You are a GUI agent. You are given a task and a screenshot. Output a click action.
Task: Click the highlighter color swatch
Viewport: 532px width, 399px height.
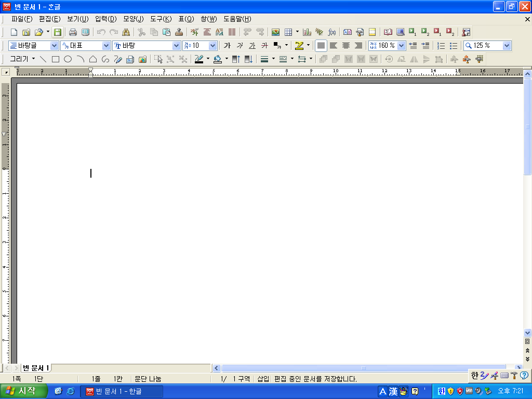[x=299, y=46]
